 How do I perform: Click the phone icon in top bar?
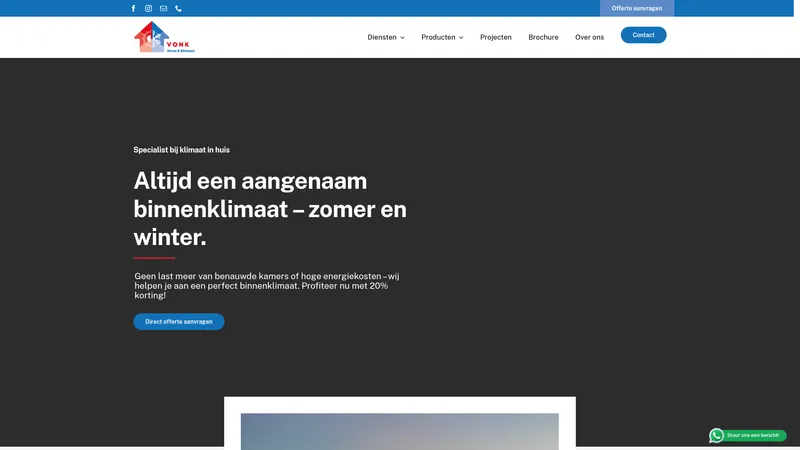click(178, 8)
